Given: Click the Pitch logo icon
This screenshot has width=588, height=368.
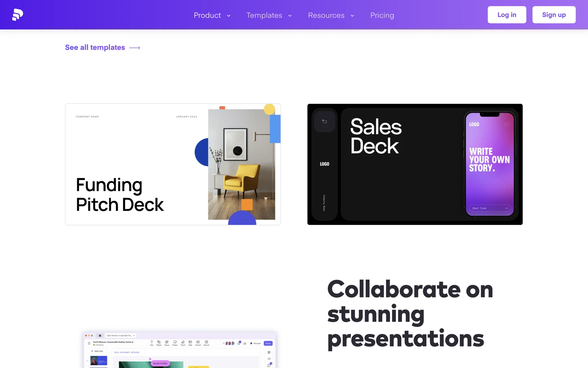Looking at the screenshot, I should click(17, 15).
